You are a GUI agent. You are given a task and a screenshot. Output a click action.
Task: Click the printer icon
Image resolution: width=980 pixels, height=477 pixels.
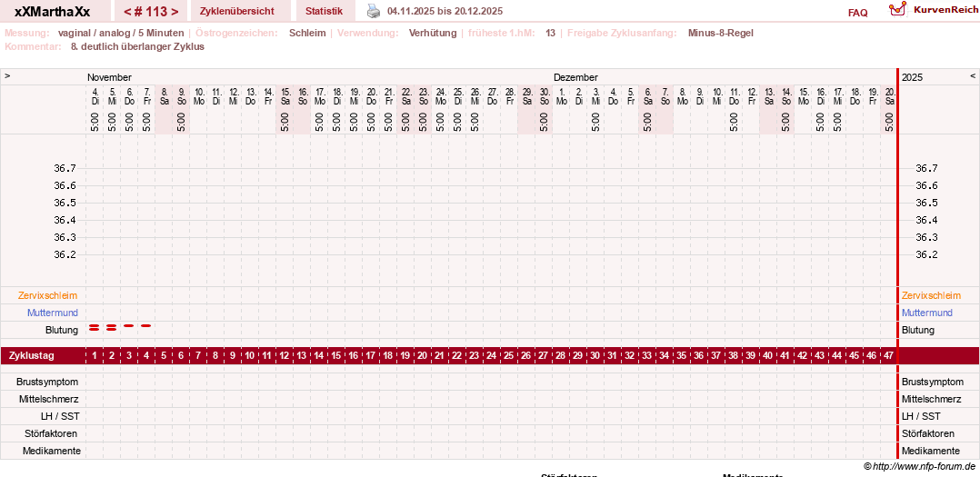[x=373, y=11]
